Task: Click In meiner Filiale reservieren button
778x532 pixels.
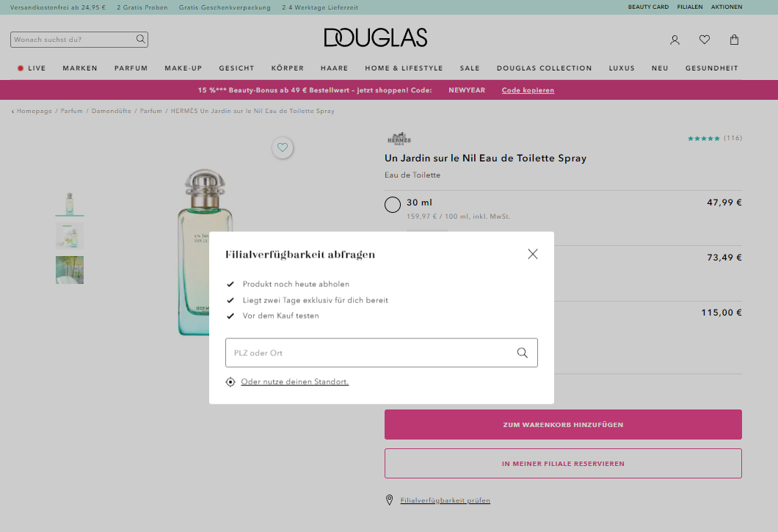Action: coord(563,464)
